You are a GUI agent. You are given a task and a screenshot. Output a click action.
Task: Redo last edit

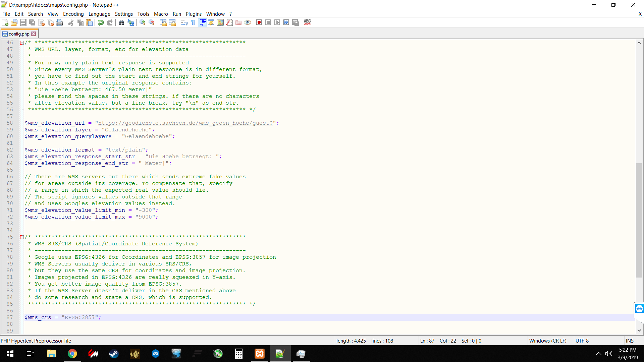click(x=110, y=22)
